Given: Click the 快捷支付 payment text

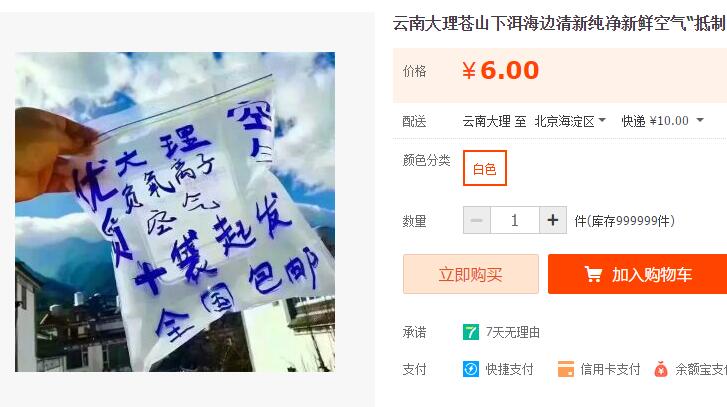Looking at the screenshot, I should (509, 369).
